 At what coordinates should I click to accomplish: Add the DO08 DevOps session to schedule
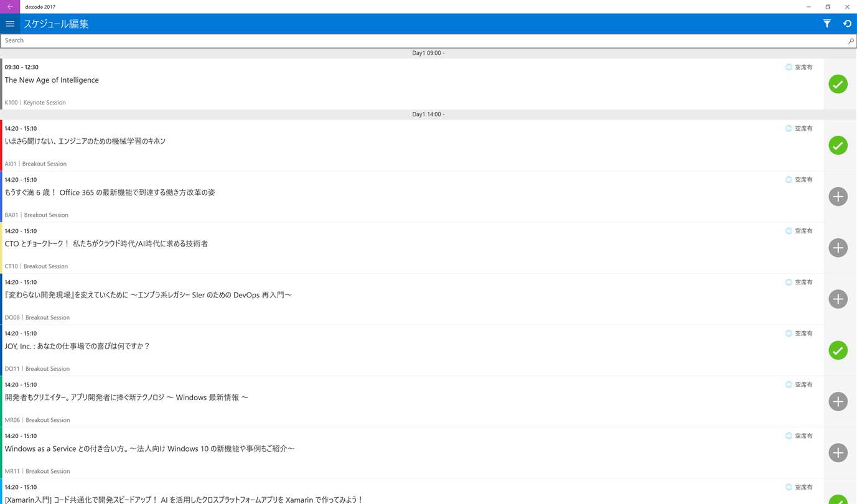[x=838, y=299]
